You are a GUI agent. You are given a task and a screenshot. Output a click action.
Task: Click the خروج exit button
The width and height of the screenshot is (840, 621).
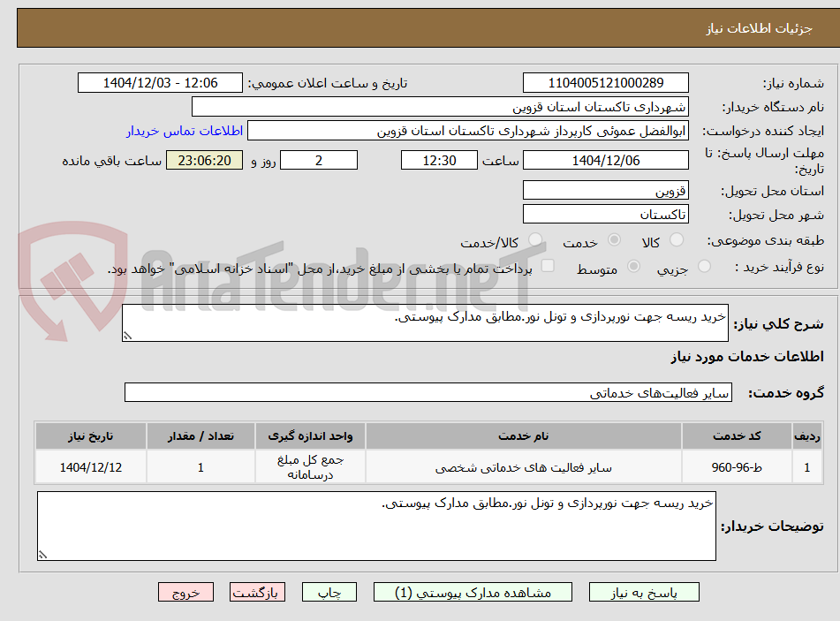click(x=185, y=592)
